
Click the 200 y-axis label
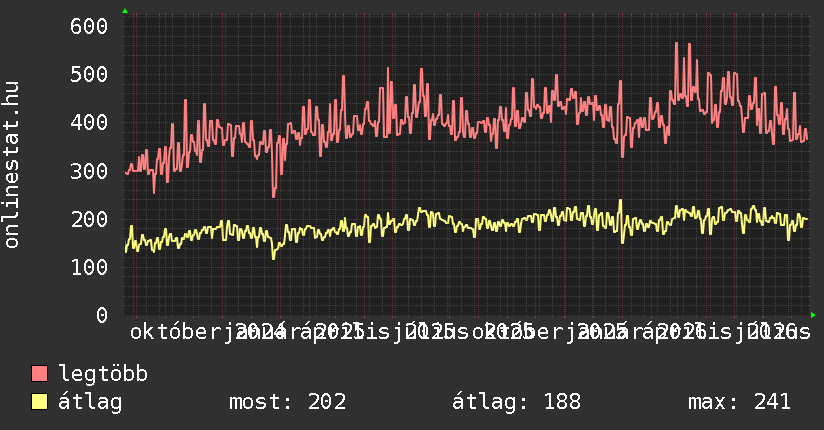(89, 220)
